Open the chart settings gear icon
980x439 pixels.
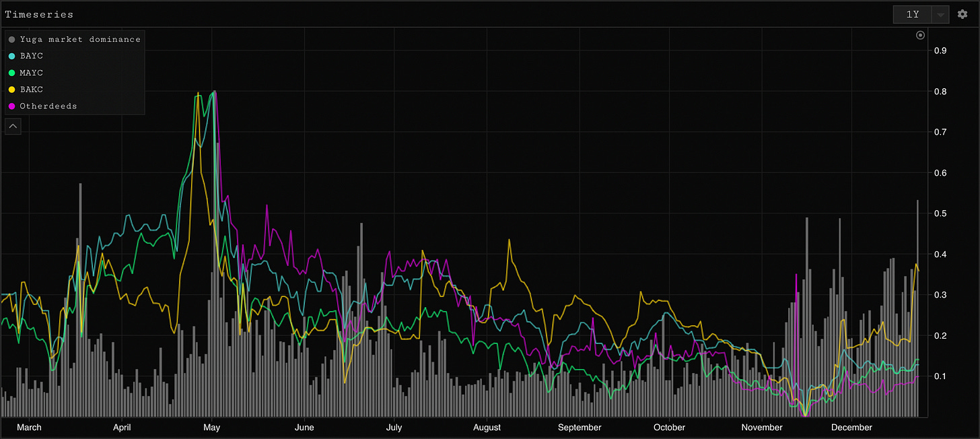pyautogui.click(x=963, y=14)
